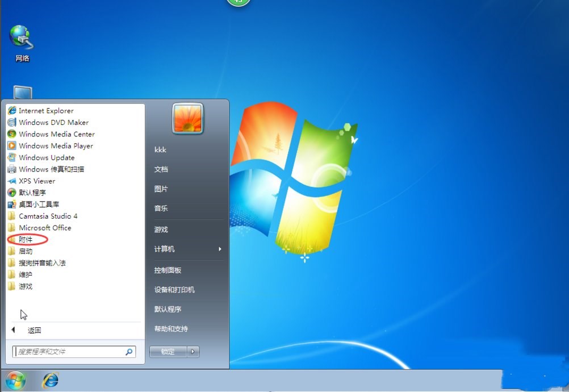
Task: Click the 桌面小工具库 icon
Action: (x=12, y=204)
